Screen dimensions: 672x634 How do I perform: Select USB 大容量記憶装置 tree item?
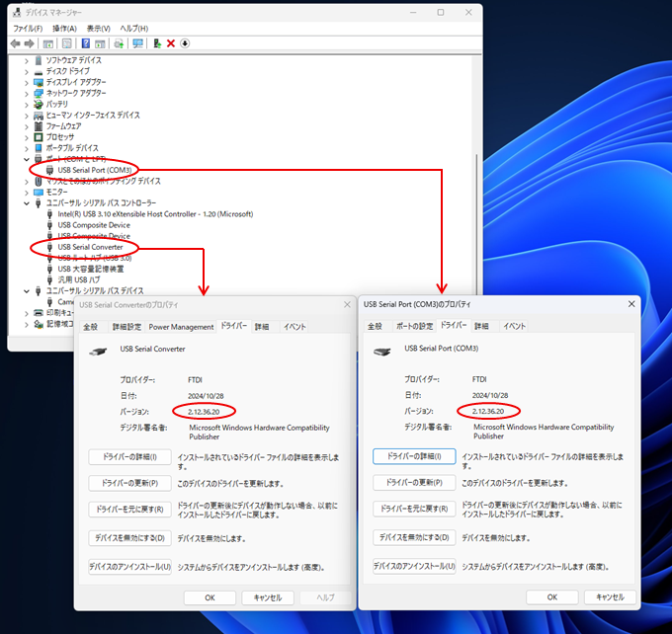pyautogui.click(x=91, y=269)
